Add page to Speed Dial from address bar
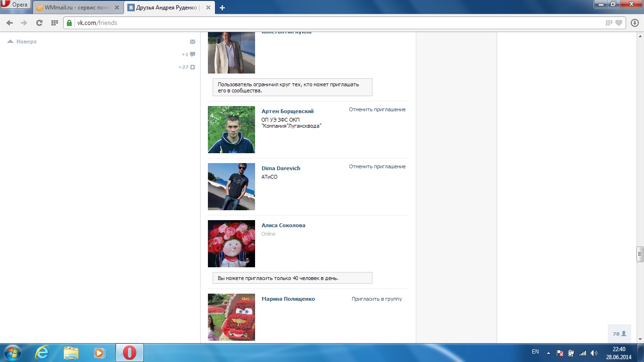 (609, 23)
